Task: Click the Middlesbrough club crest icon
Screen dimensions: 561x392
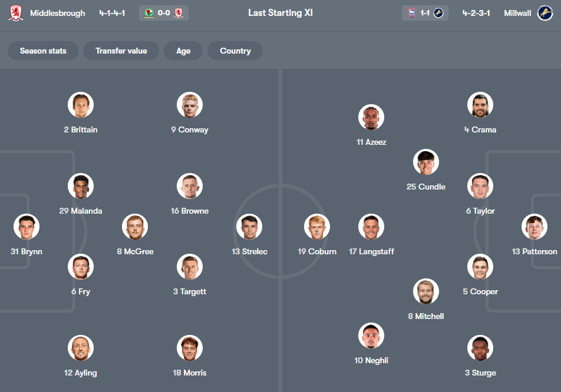Action: (16, 13)
